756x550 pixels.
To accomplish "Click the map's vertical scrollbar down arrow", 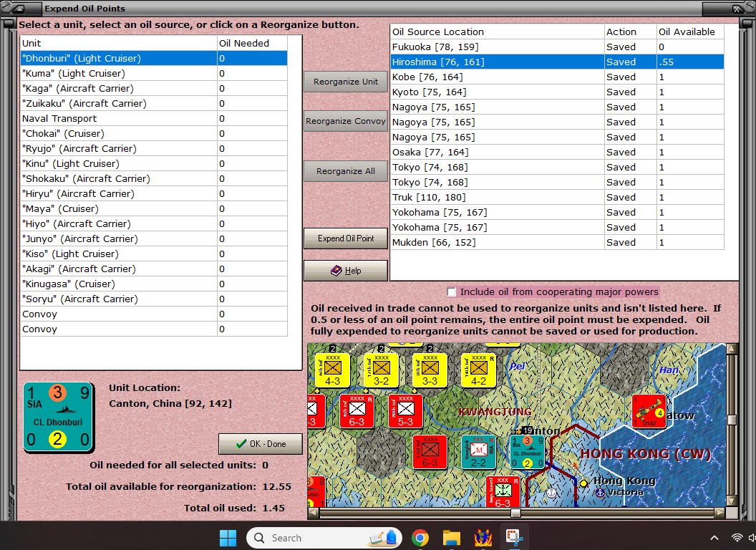I will pos(732,502).
